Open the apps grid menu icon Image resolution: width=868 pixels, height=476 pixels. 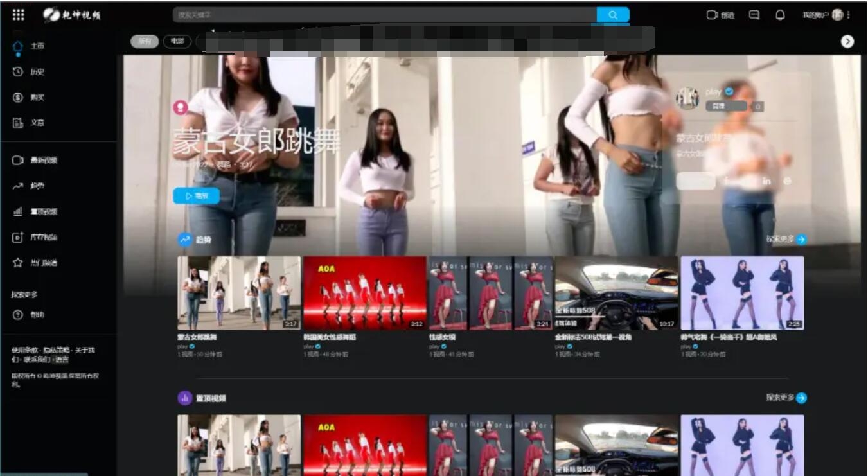point(19,15)
